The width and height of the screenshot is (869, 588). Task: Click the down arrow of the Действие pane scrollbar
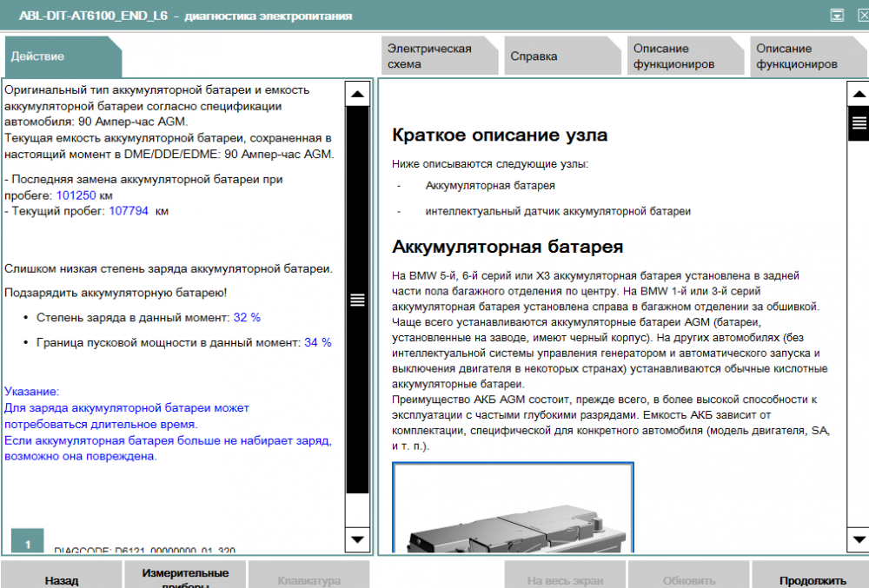(x=356, y=538)
